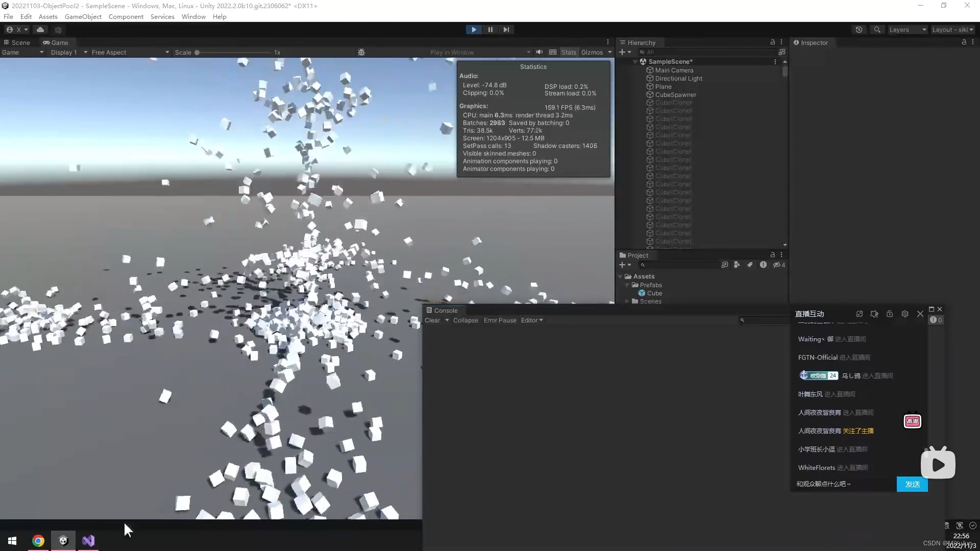Toggle the Frame Debugger bug icon
Image resolution: width=980 pixels, height=551 pixels.
pyautogui.click(x=361, y=53)
